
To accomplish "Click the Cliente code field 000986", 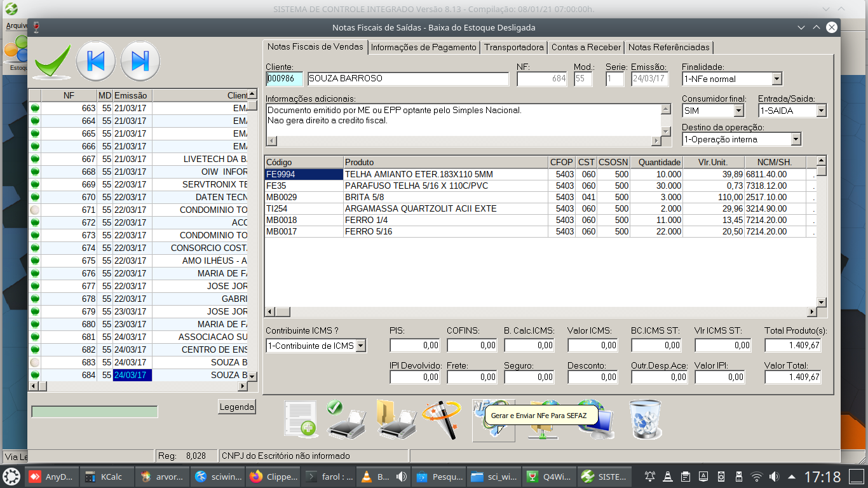I will [x=284, y=79].
